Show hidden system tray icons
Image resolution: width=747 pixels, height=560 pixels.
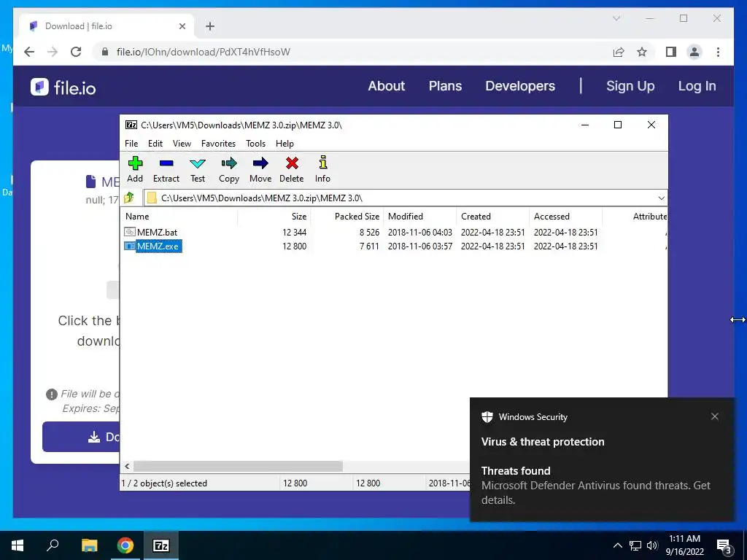(617, 545)
